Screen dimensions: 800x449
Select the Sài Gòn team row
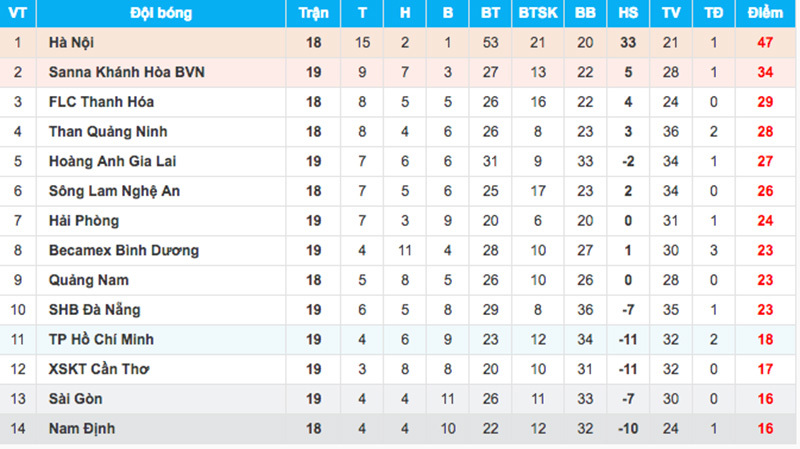[77, 399]
